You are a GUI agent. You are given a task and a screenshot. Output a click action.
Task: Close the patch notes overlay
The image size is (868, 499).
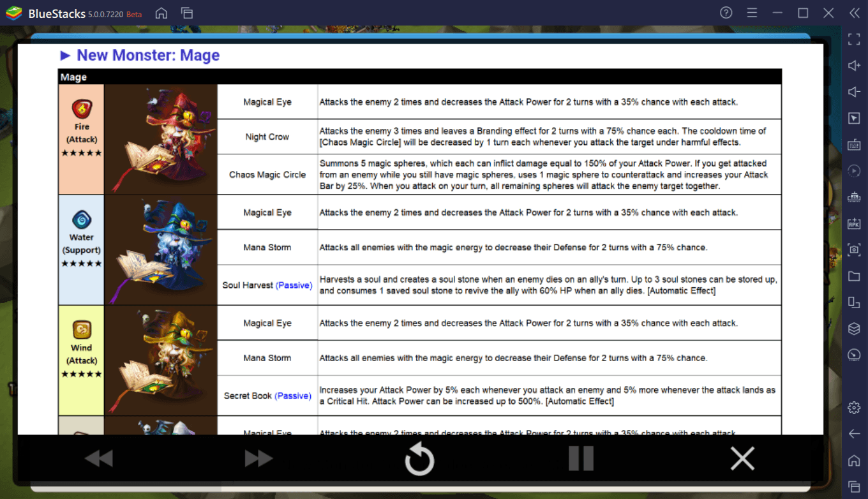[x=742, y=458]
